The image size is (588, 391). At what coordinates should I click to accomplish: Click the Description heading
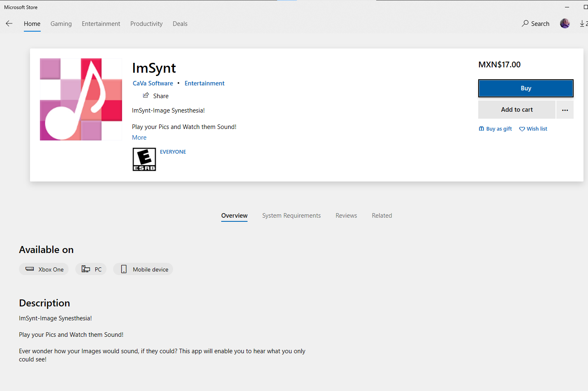(x=44, y=303)
